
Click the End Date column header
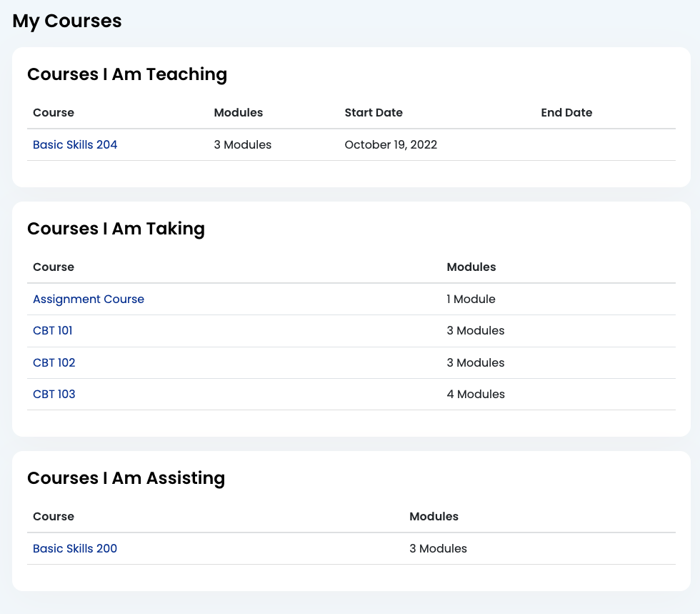tap(566, 113)
